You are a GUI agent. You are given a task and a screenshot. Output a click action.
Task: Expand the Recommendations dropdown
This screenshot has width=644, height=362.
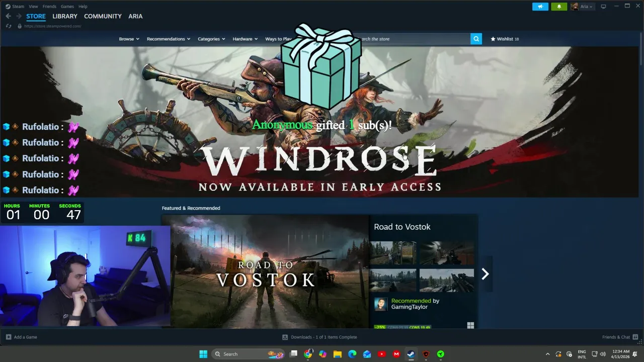pos(169,39)
